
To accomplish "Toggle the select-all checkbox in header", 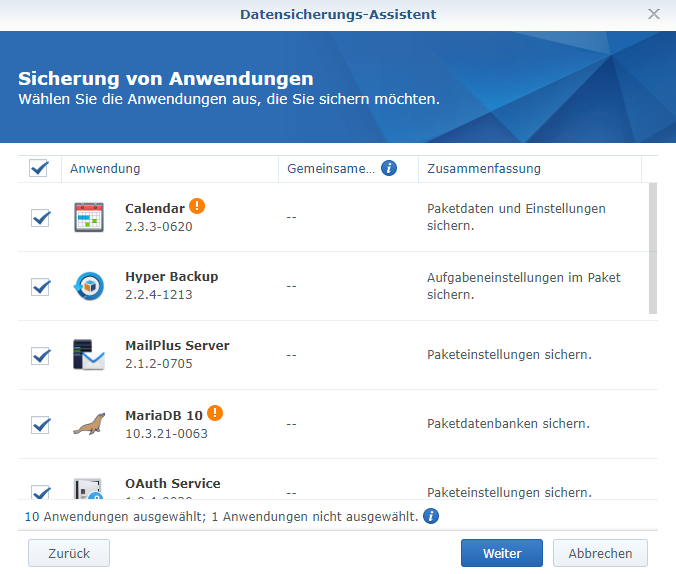I will click(39, 168).
